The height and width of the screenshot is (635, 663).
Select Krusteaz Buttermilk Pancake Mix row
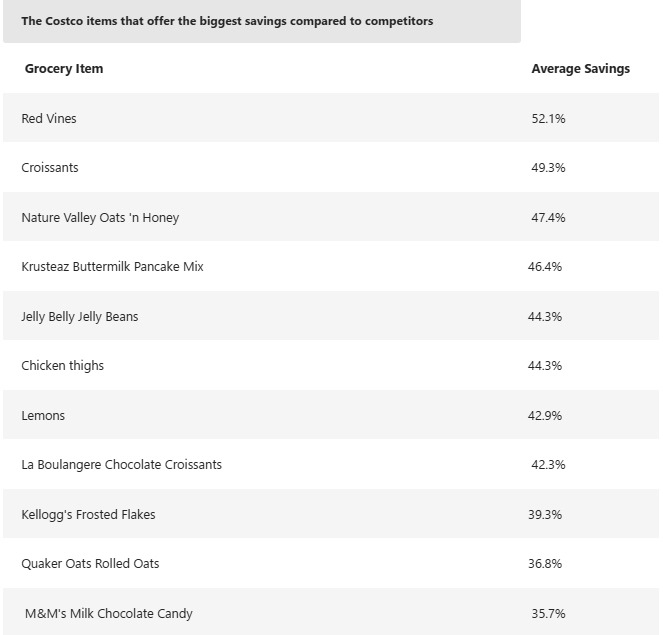331,266
